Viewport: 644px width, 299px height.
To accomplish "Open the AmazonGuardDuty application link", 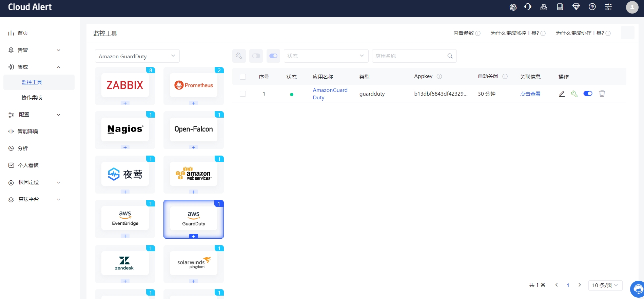I will pos(330,94).
